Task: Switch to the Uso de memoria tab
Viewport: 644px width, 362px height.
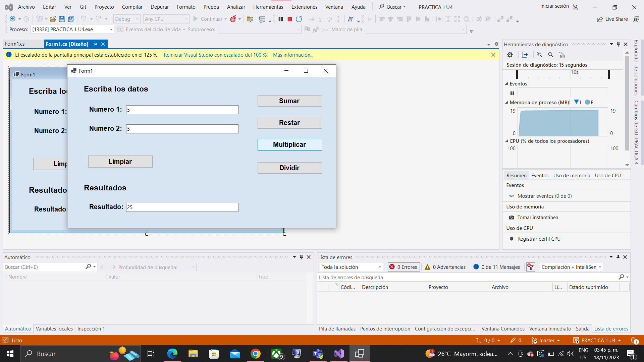Action: pyautogui.click(x=572, y=175)
